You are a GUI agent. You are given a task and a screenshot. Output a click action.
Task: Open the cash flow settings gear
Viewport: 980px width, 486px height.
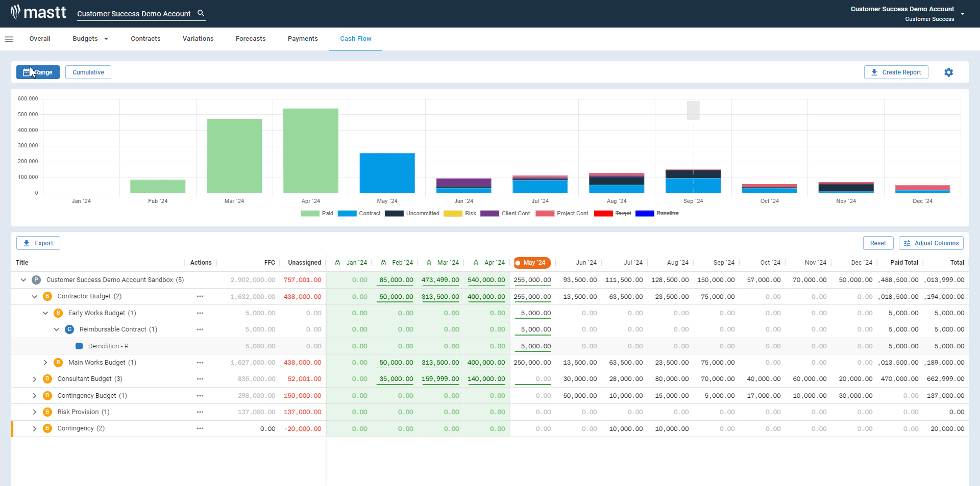[x=948, y=72]
